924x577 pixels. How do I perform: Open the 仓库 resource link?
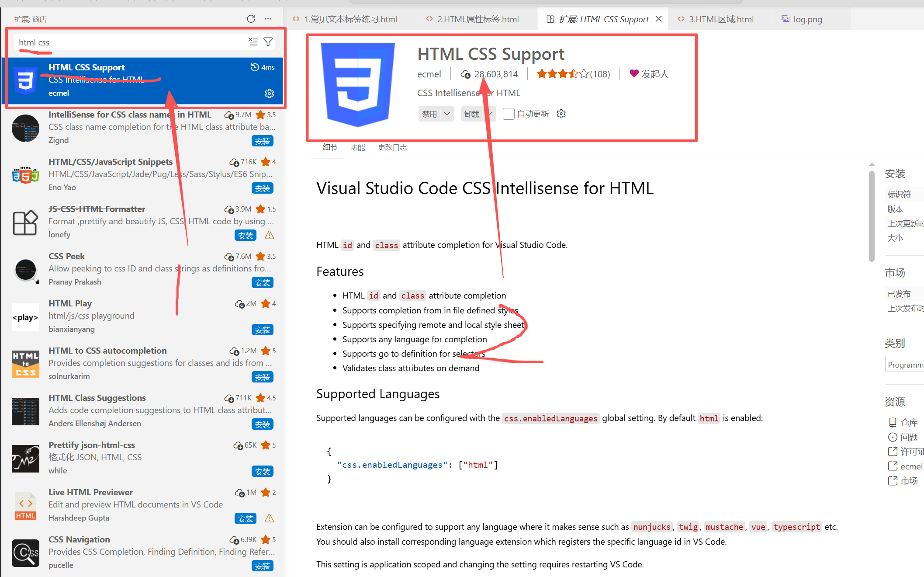(908, 422)
